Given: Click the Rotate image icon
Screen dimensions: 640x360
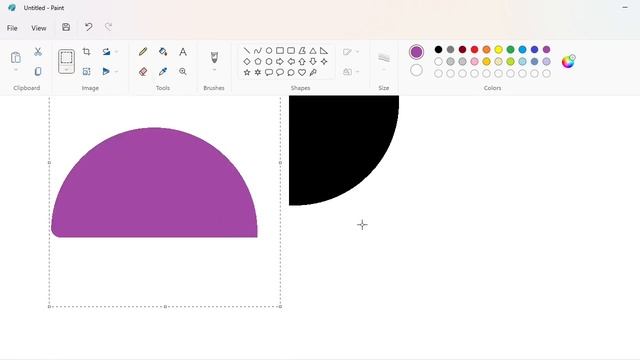Looking at the screenshot, I should 107,52.
